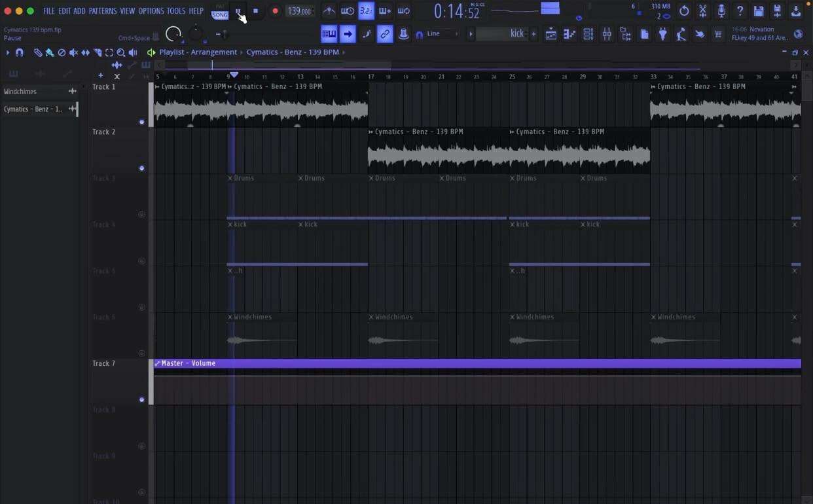Select Windchimes in the clip picker

39,92
